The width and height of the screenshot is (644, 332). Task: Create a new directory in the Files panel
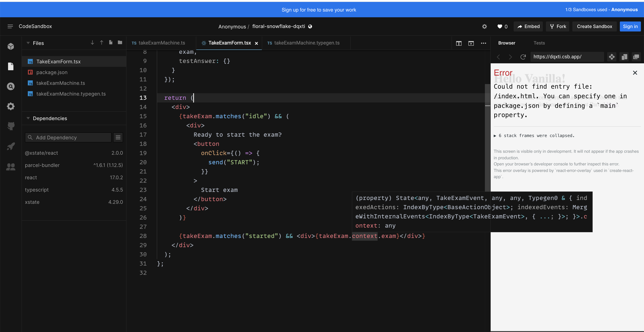click(x=120, y=43)
